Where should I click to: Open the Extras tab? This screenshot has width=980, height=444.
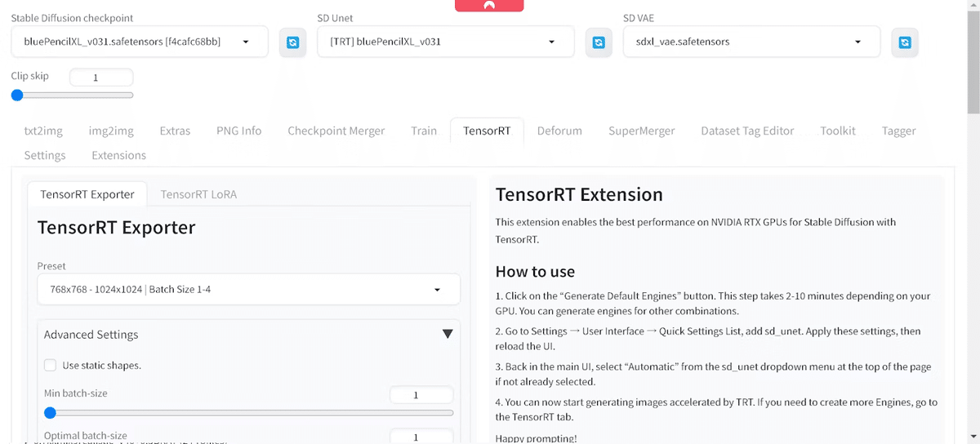(175, 131)
